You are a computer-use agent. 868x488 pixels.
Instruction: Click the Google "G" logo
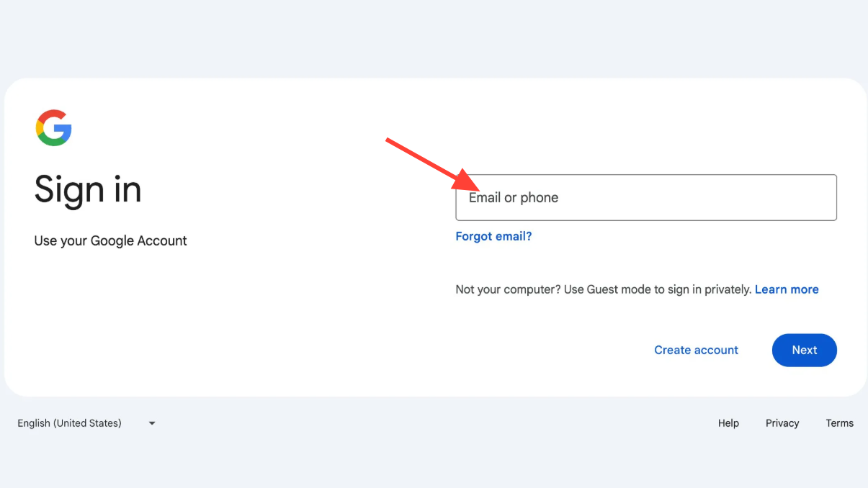pos(53,128)
